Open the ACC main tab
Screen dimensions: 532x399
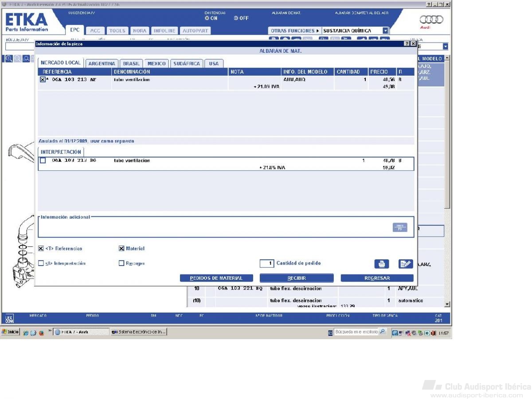pyautogui.click(x=95, y=31)
